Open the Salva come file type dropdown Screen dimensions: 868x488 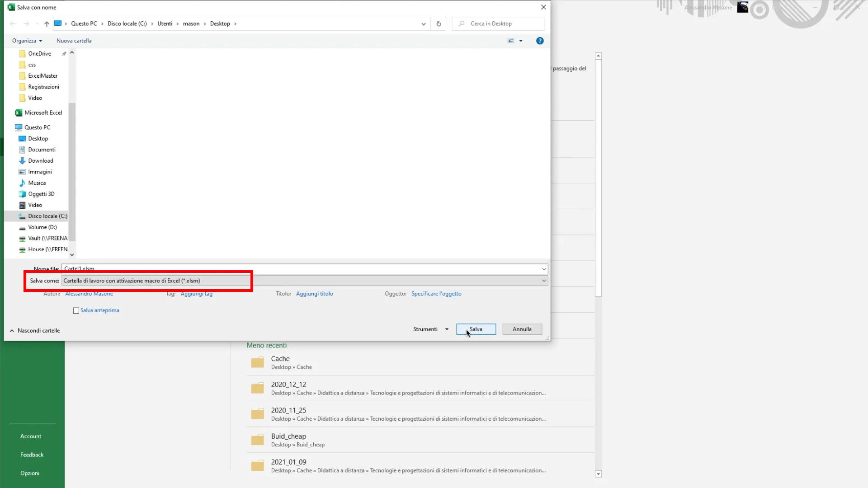click(304, 281)
